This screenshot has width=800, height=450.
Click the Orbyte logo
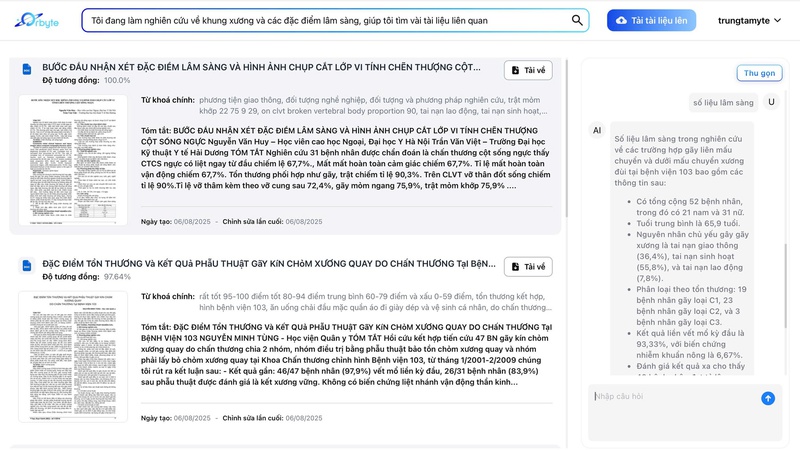[x=40, y=20]
